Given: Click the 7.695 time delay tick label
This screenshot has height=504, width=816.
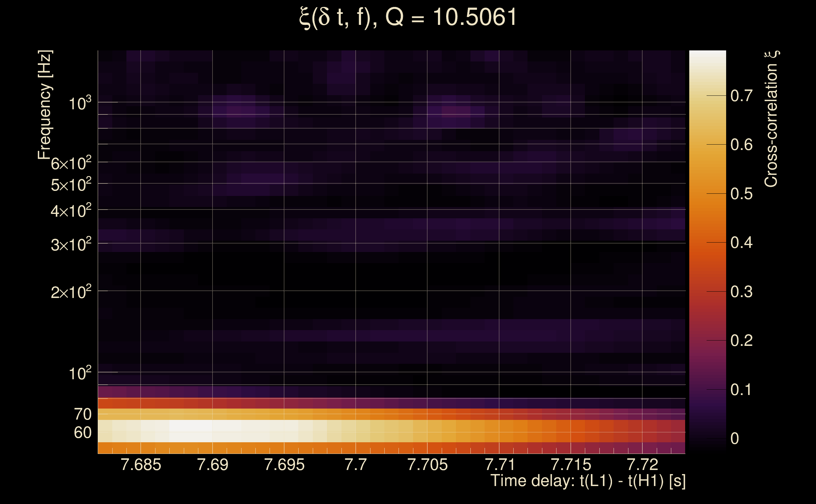Looking at the screenshot, I should point(284,465).
